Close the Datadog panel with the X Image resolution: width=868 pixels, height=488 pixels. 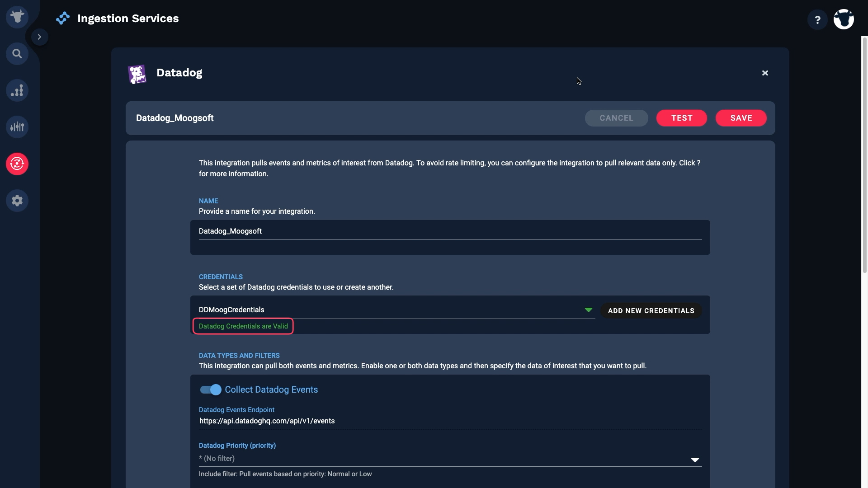(765, 73)
